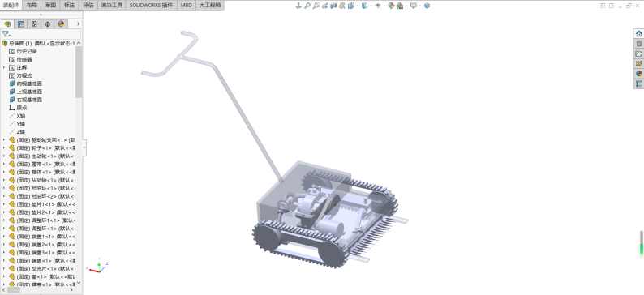Image resolution: width=644 pixels, height=295 pixels.
Task: Open the Custom Properties task pane icon
Action: click(x=638, y=83)
